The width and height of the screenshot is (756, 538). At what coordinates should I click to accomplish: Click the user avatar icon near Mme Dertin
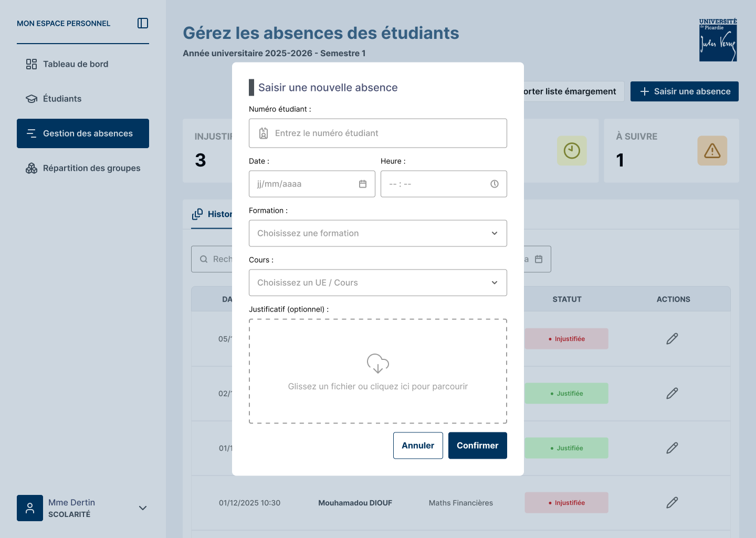point(30,508)
